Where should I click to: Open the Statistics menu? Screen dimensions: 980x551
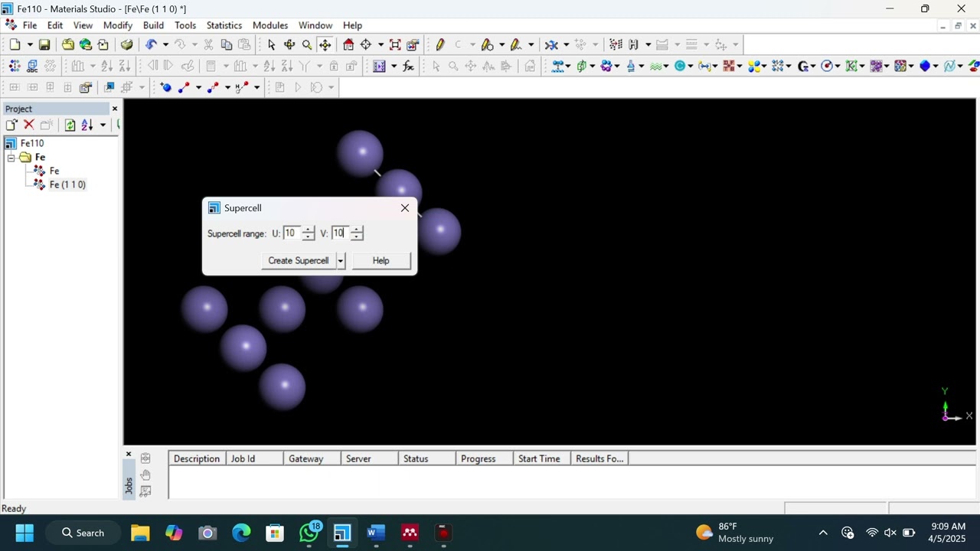point(224,25)
